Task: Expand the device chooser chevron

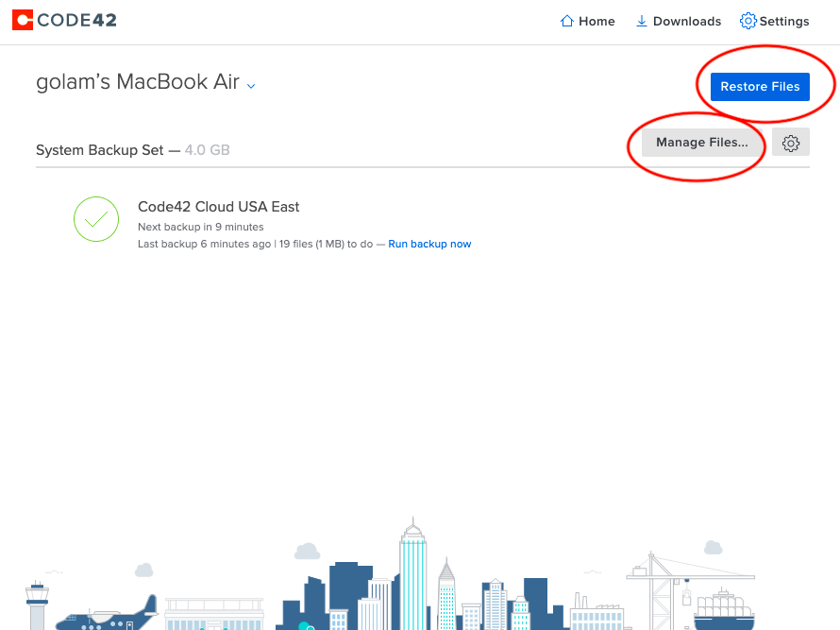Action: pyautogui.click(x=251, y=86)
